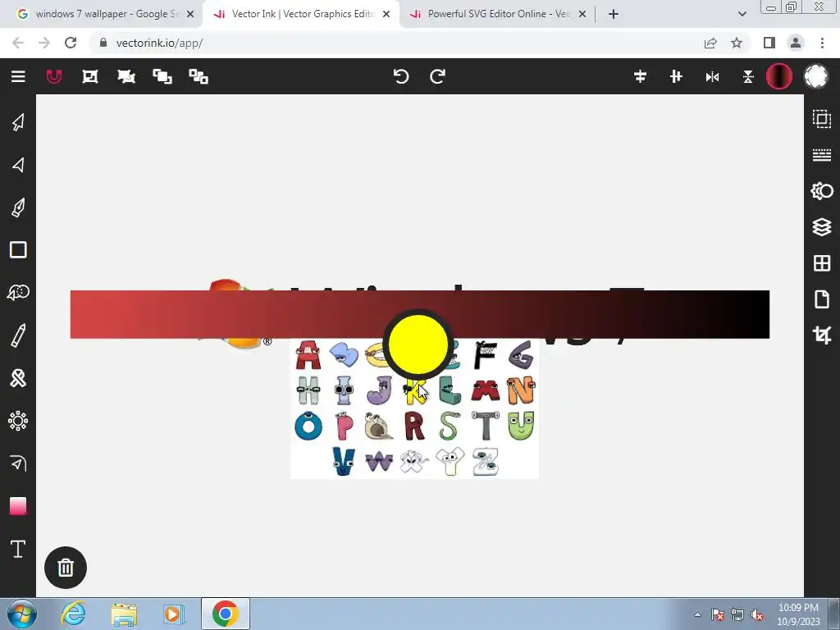Screen dimensions: 840x630
Task: Click the group objects icon in top toolbar
Action: click(90, 76)
